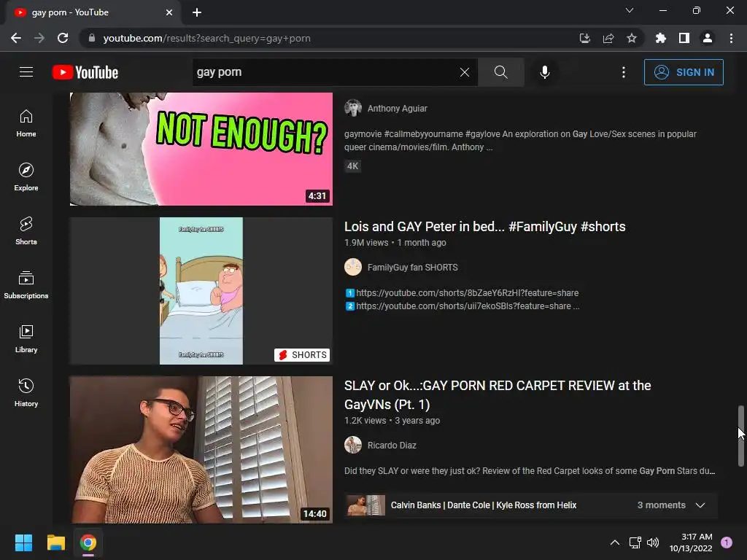Viewport: 747px width, 560px height.
Task: Click the network icon in system tray
Action: pyautogui.click(x=635, y=542)
